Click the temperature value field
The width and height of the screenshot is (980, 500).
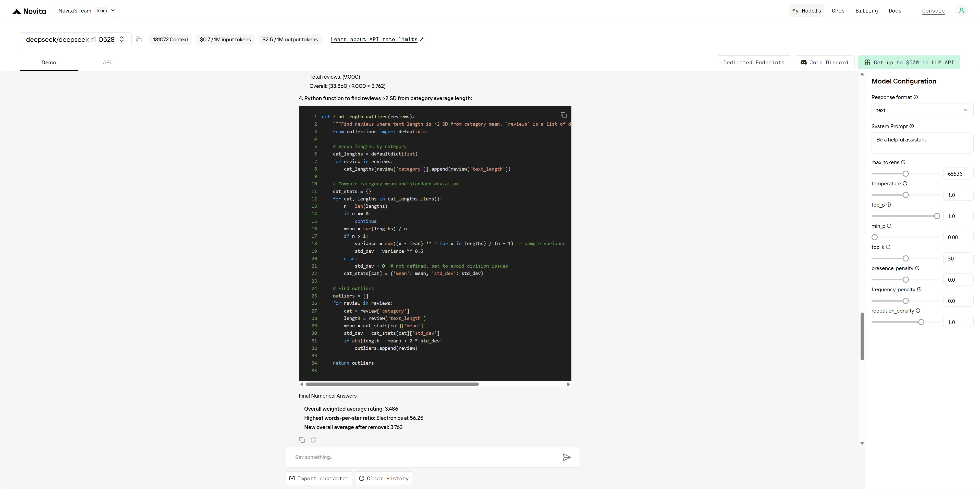958,195
